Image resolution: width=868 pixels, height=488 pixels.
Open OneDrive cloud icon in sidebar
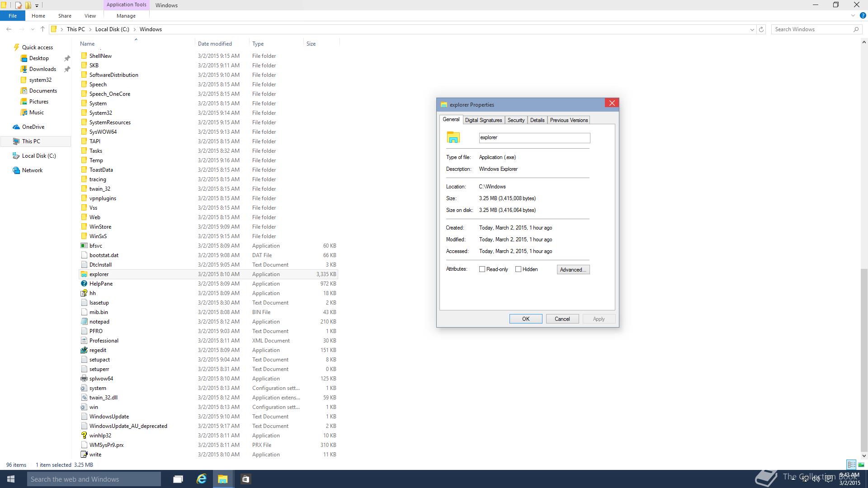[16, 127]
